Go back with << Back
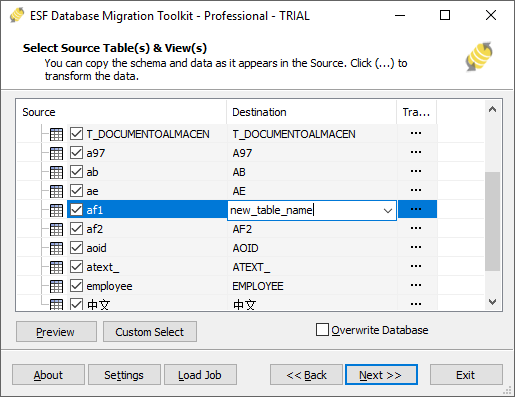515x397 pixels. click(306, 375)
